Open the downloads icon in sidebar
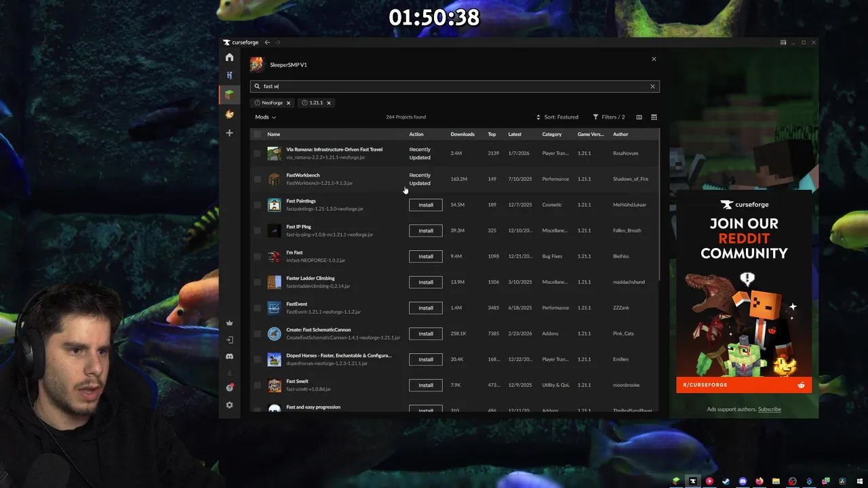The height and width of the screenshot is (488, 868). pyautogui.click(x=229, y=372)
